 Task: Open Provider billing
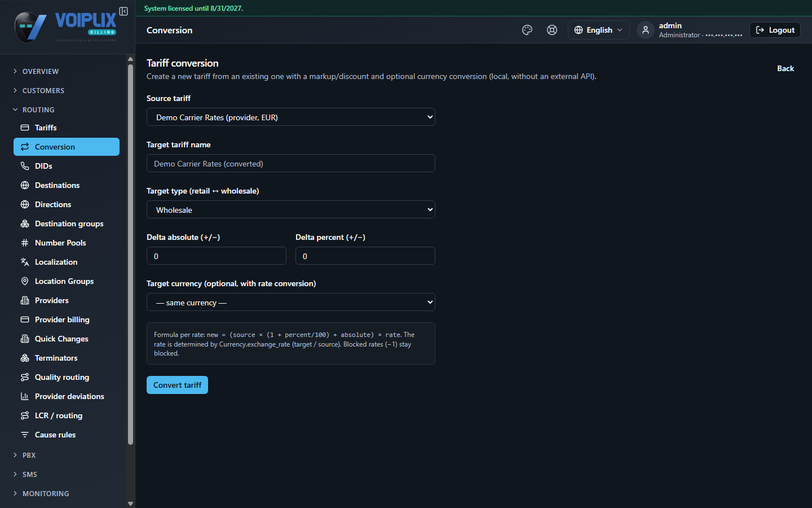67,319
